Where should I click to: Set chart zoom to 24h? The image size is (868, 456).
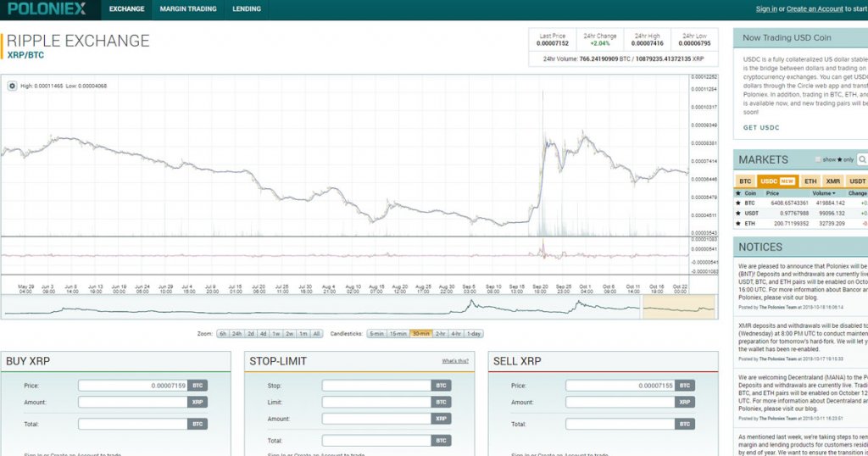[237, 334]
